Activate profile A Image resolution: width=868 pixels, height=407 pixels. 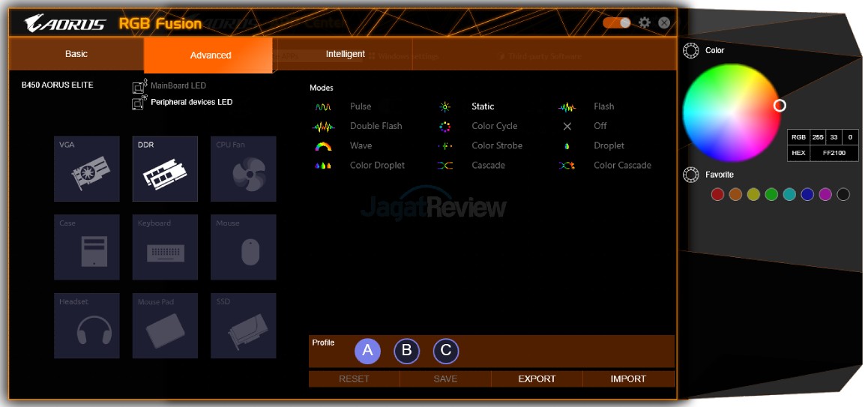[x=367, y=351]
